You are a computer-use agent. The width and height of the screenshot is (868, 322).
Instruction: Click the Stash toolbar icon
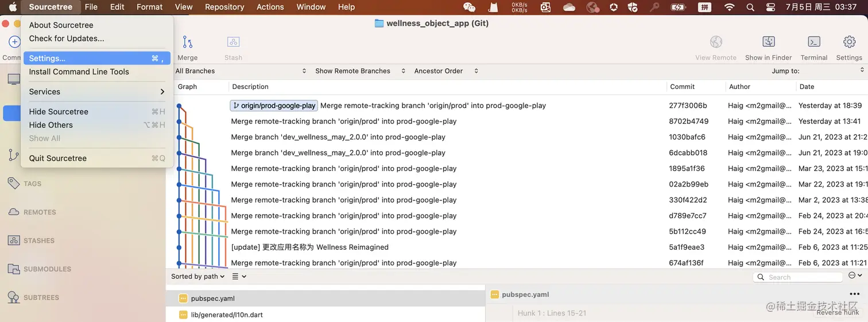(233, 42)
